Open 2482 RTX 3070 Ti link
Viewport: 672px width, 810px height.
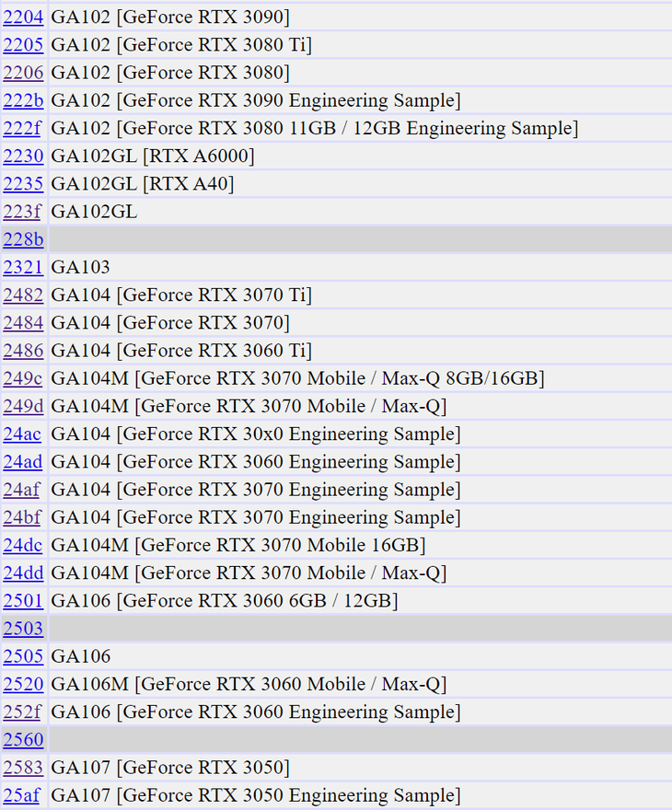(23, 295)
